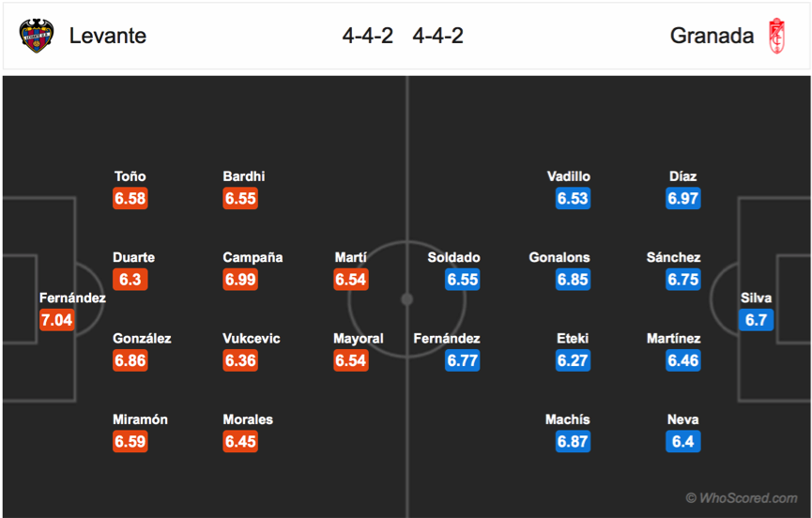
Task: Click Granada's 4-4-2 formation label
Action: coord(438,36)
